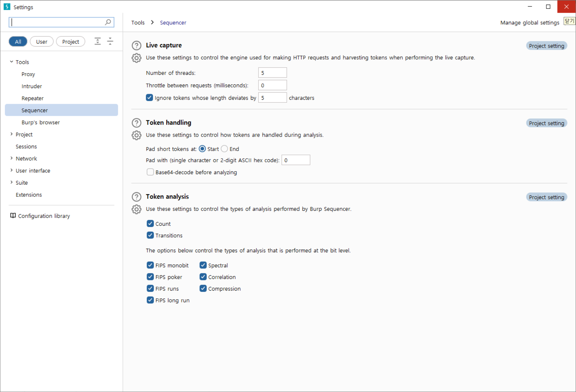Toggle FIPS poker checkbox
This screenshot has width=576, height=392.
[x=150, y=277]
